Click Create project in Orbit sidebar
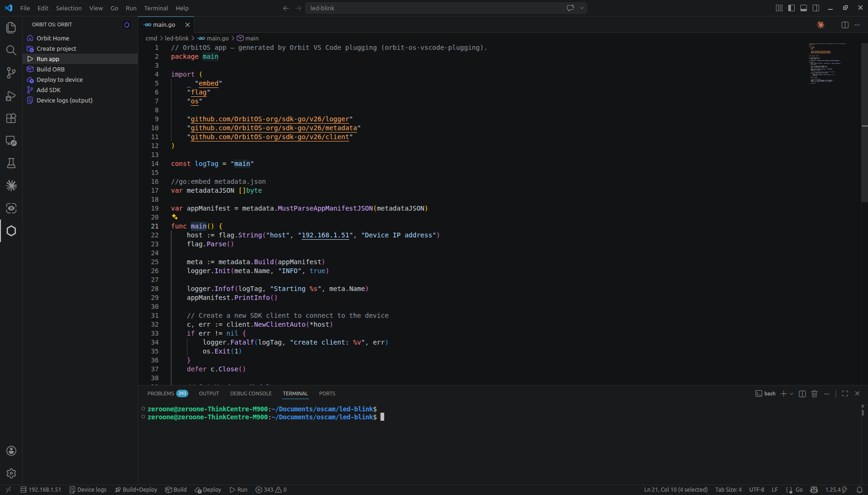This screenshot has width=868, height=495. tap(80, 48)
